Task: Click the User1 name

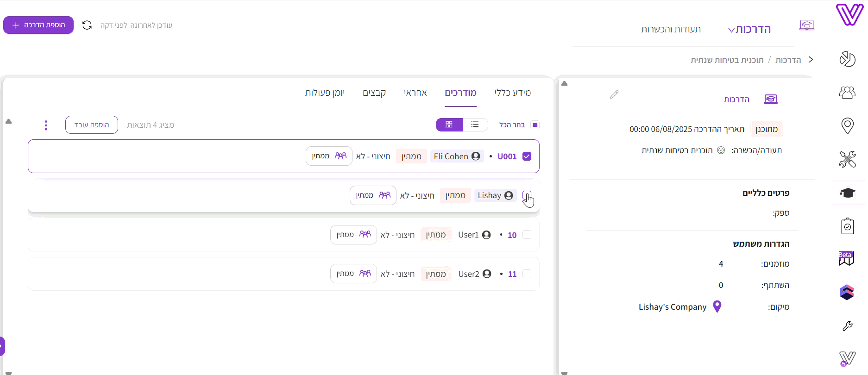Action: (x=468, y=235)
